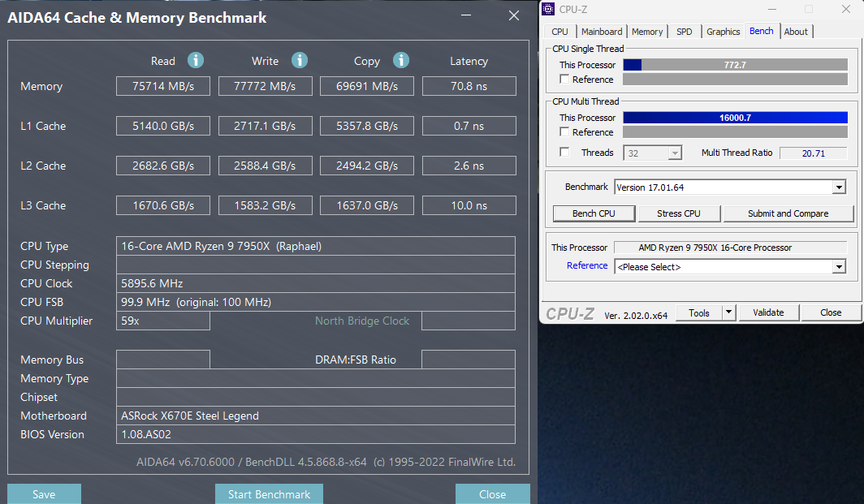Minimize the AIDA64 benchmark window

pyautogui.click(x=465, y=16)
